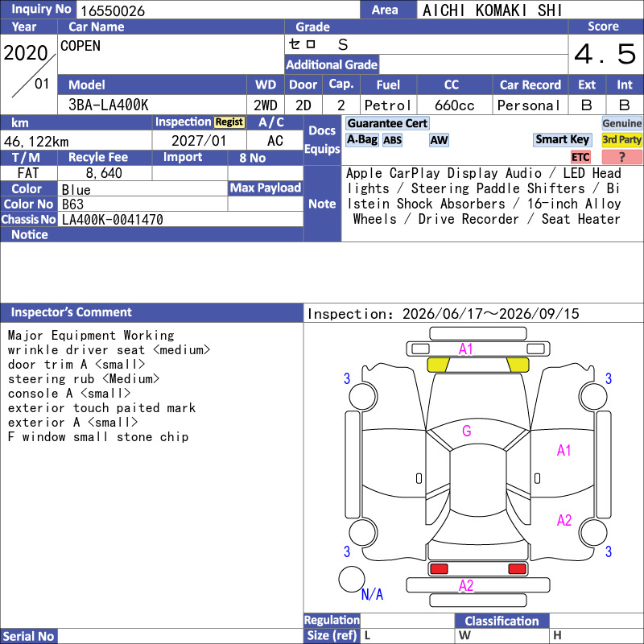Click the ABS equipment badge
The width and height of the screenshot is (644, 644).
point(392,140)
